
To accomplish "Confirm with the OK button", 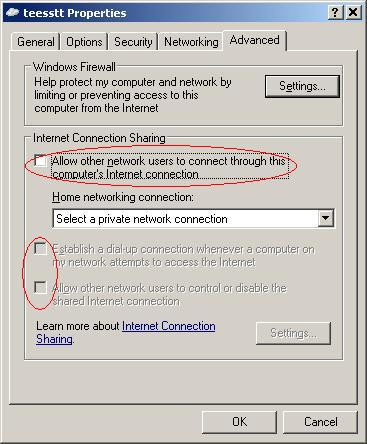I will [x=239, y=422].
